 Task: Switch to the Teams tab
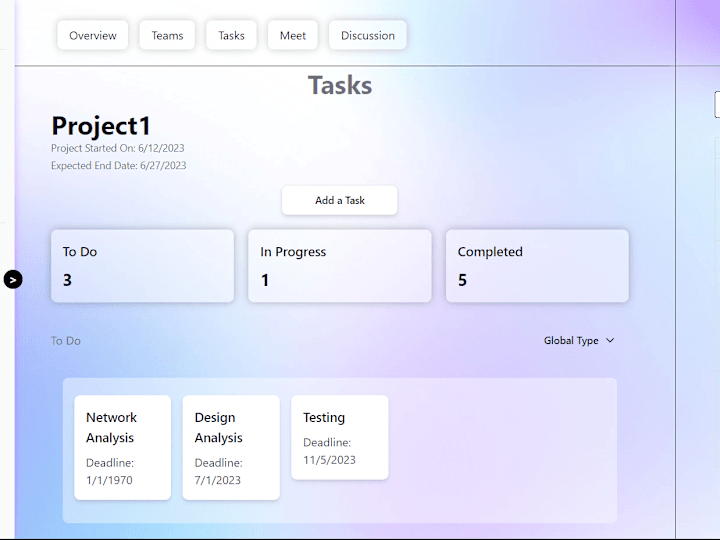[x=167, y=35]
